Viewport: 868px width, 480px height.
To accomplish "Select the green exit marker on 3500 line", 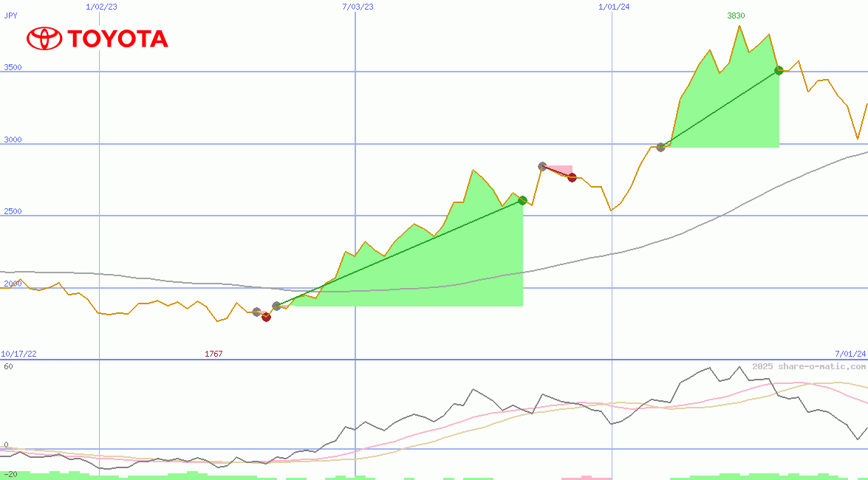I will (x=779, y=71).
